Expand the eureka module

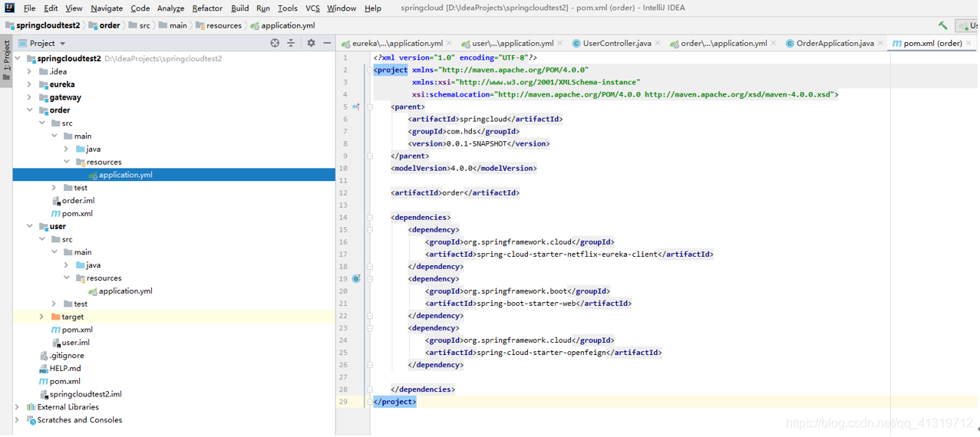(x=30, y=84)
